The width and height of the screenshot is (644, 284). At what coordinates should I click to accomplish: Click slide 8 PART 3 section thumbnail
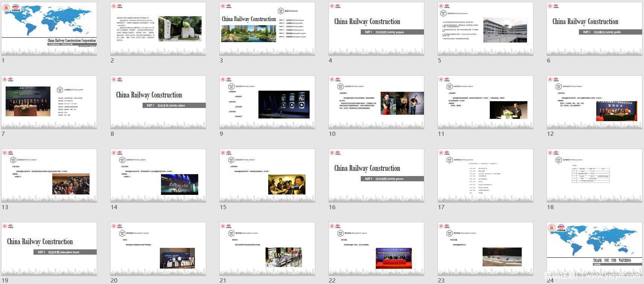(158, 102)
